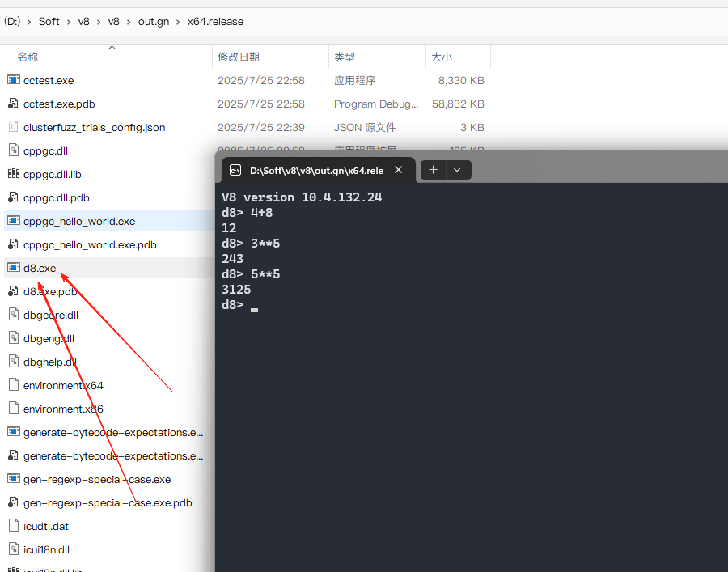Viewport: 728px width, 572px height.
Task: Switch to the D:\Soft\v8 terminal tab
Action: pyautogui.click(x=315, y=170)
